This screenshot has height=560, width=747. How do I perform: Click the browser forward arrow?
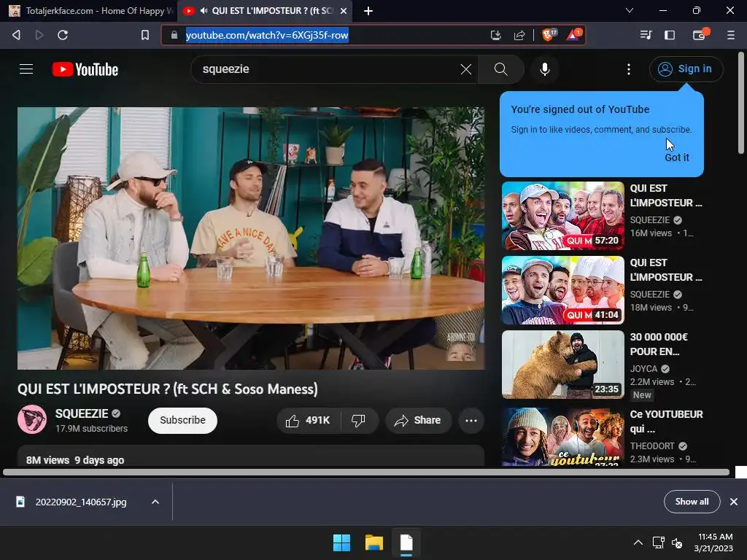point(39,35)
